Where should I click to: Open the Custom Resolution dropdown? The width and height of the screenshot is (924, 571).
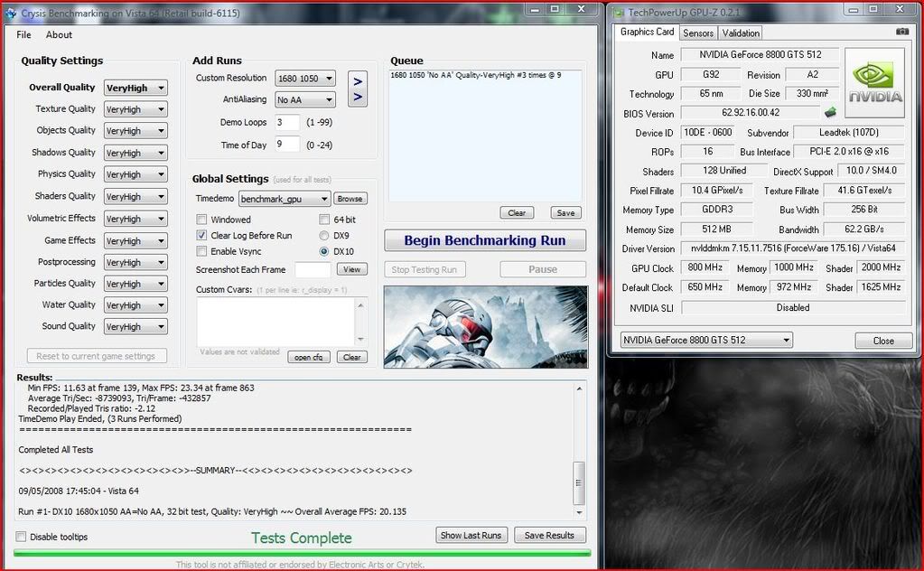(x=305, y=79)
